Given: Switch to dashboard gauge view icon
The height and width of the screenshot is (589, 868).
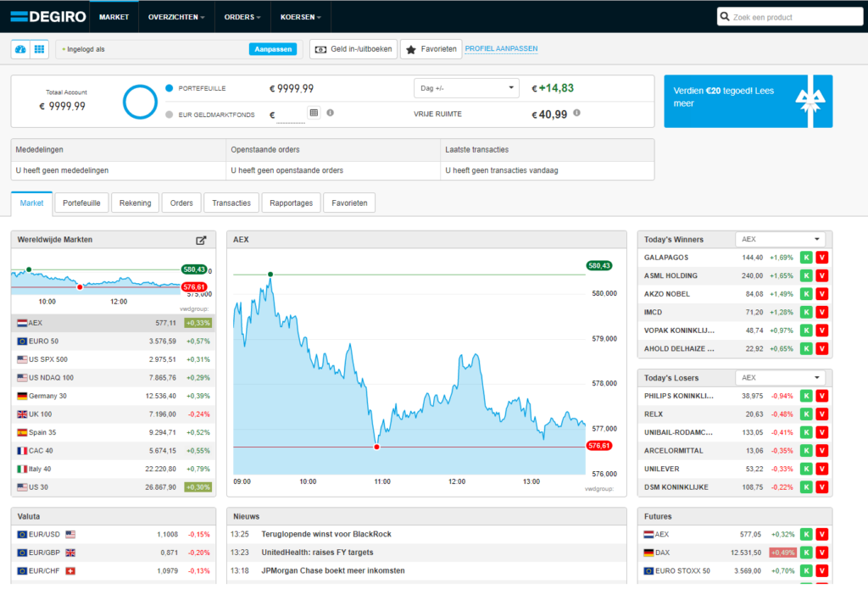Looking at the screenshot, I should (x=20, y=49).
